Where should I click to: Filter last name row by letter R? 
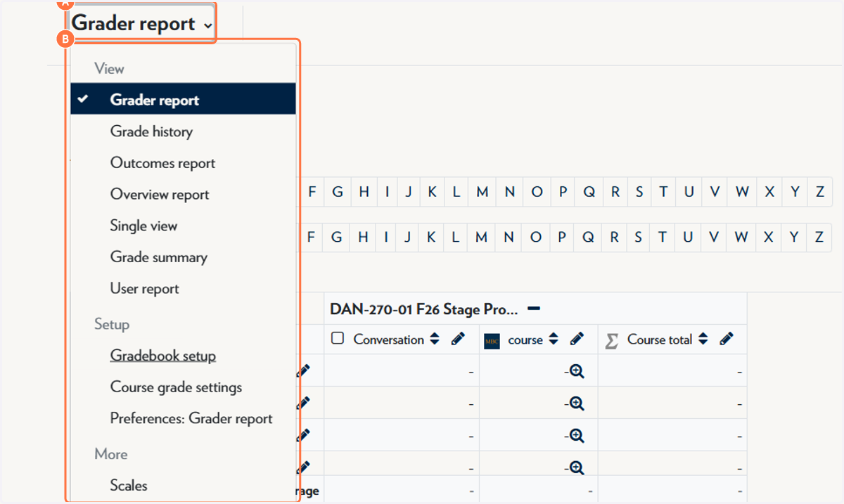[614, 238]
